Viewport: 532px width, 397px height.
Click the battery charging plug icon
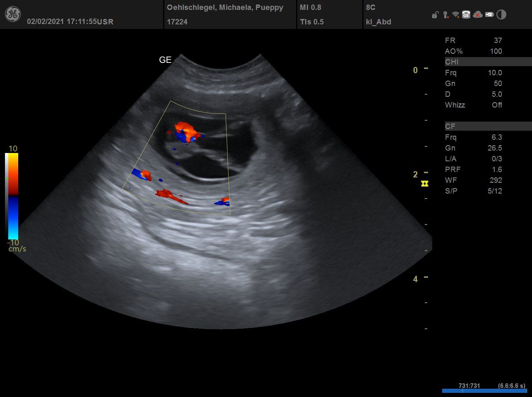point(489,15)
